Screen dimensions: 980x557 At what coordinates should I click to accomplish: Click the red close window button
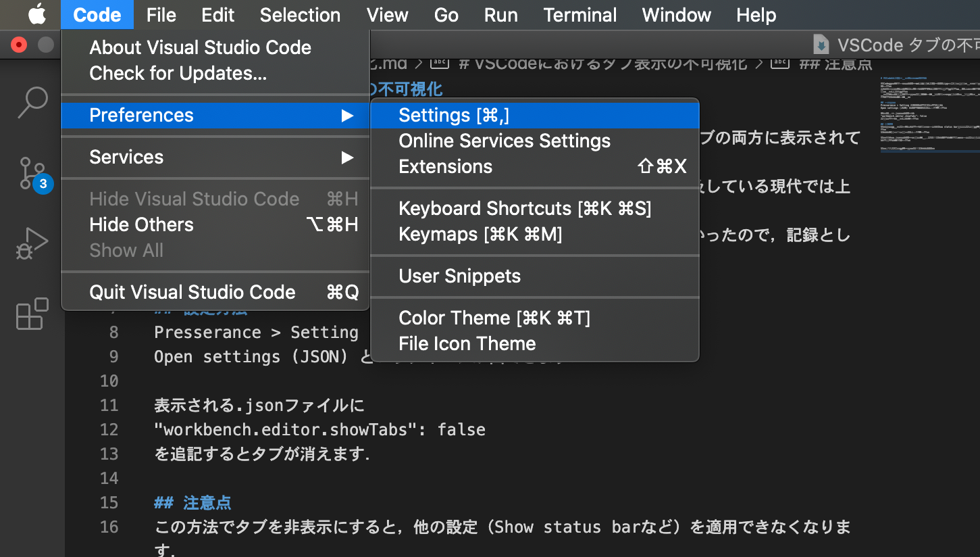tap(19, 45)
